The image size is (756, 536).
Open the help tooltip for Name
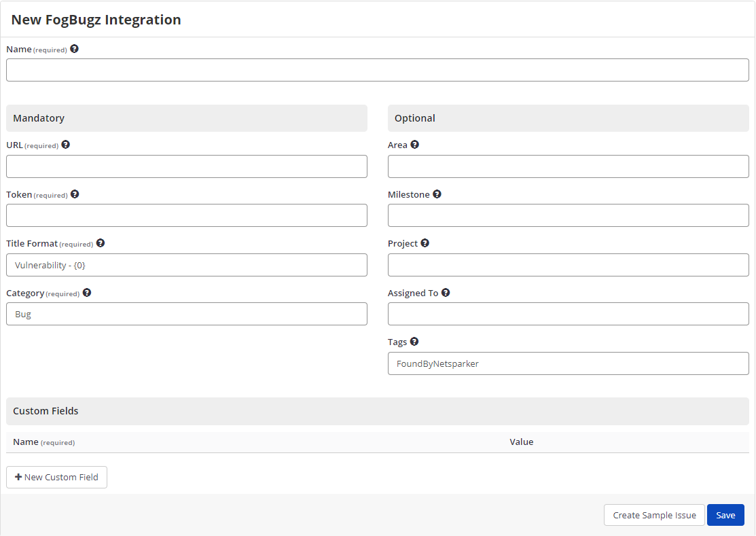[74, 48]
